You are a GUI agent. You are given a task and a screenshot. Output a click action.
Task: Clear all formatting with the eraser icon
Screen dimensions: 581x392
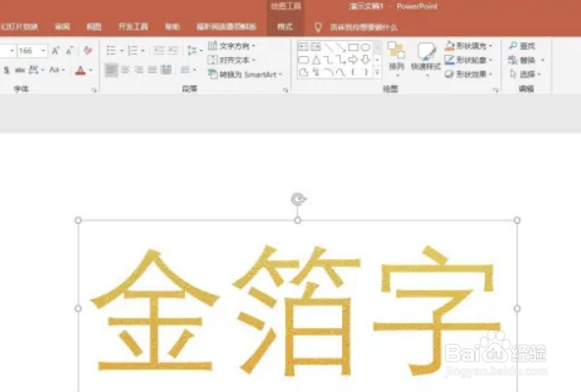(87, 51)
